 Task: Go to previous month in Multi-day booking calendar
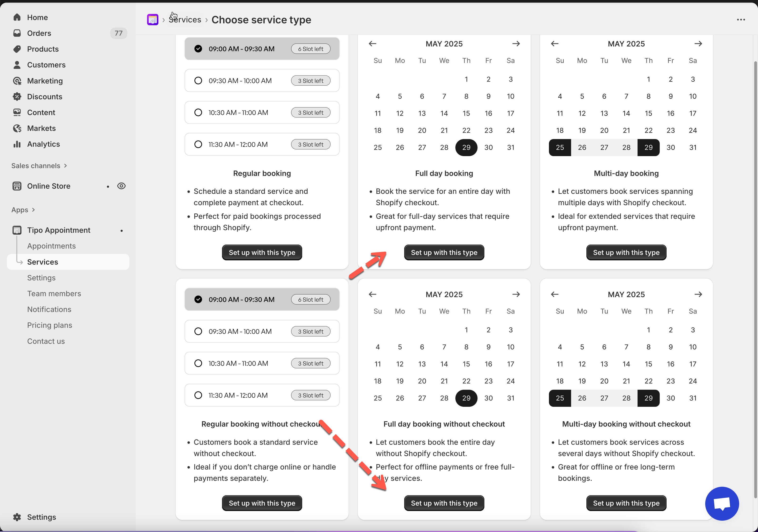[555, 44]
